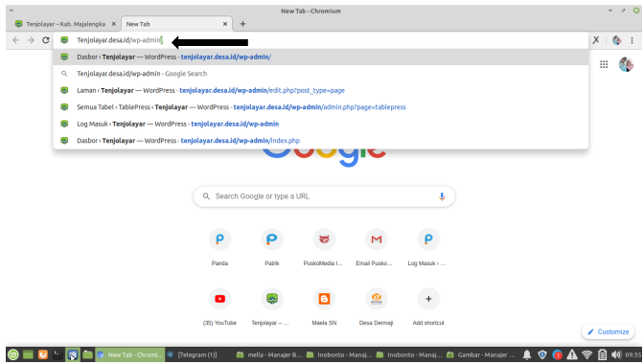Open the volume speaker tray icon

coord(616,354)
